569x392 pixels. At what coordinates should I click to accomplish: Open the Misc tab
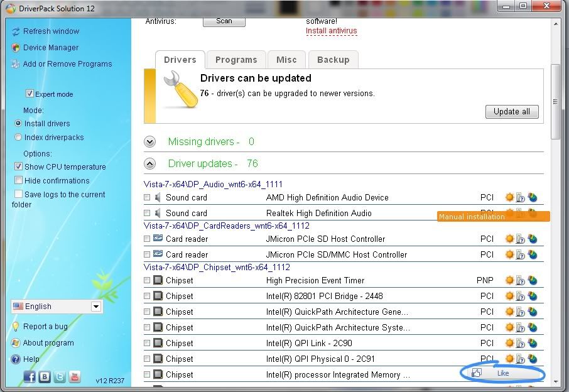(x=286, y=60)
